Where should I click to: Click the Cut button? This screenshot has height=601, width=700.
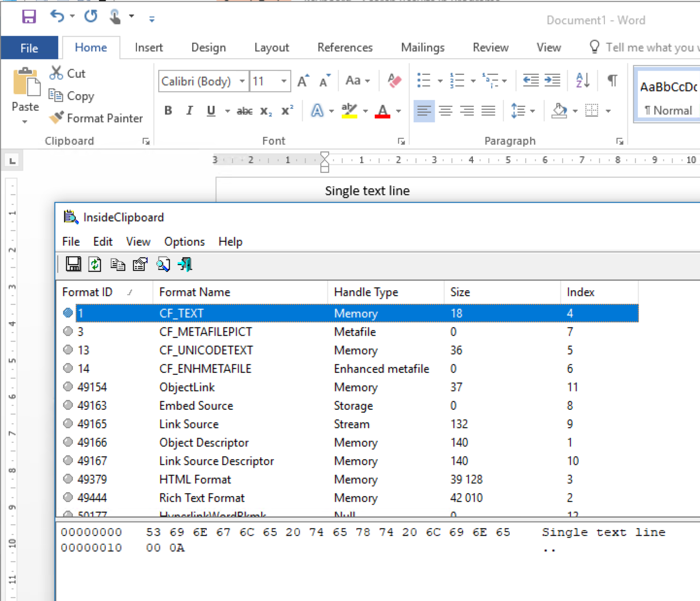coord(68,73)
